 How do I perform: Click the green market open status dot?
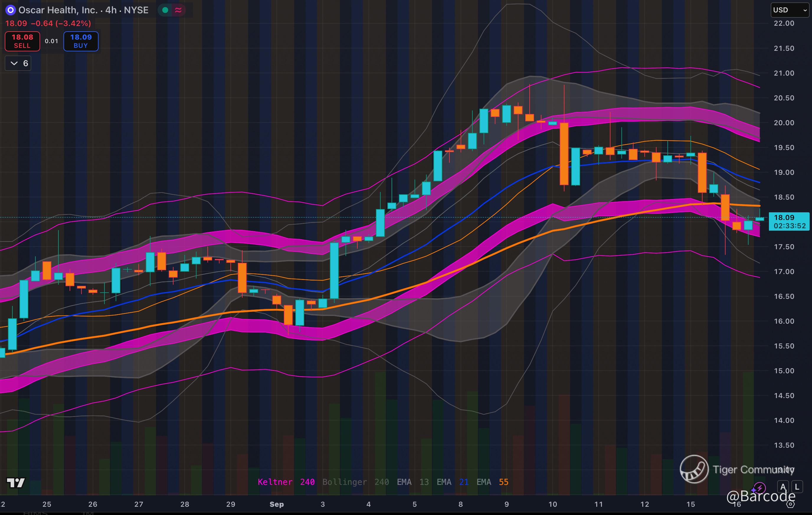tap(165, 10)
